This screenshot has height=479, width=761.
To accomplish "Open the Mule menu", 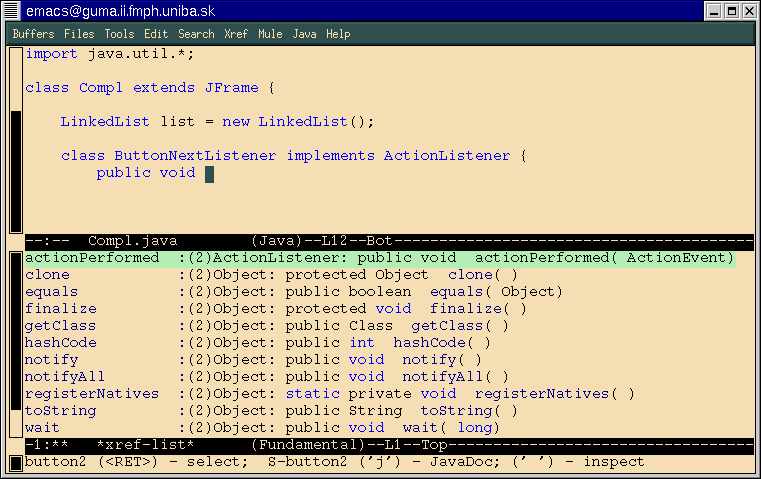I will pos(270,34).
